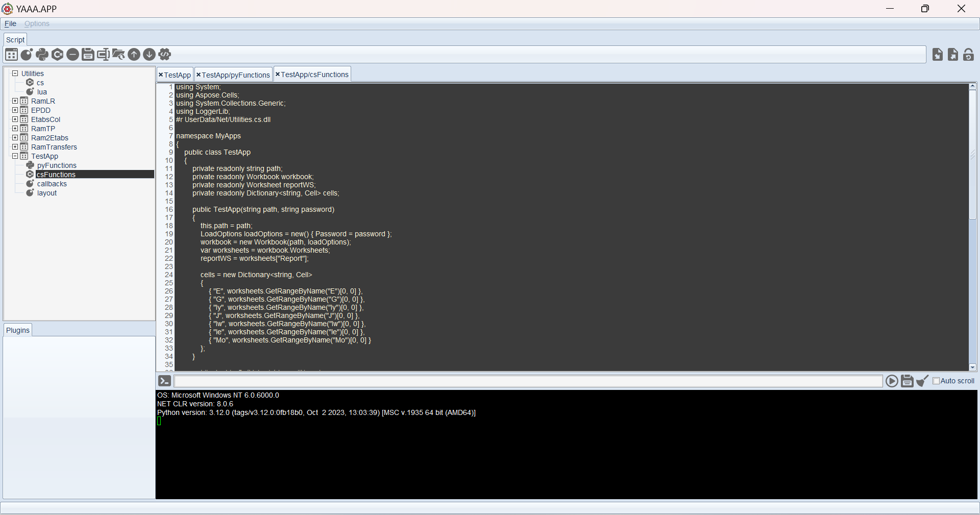
Task: Open the File menu
Action: tap(10, 23)
